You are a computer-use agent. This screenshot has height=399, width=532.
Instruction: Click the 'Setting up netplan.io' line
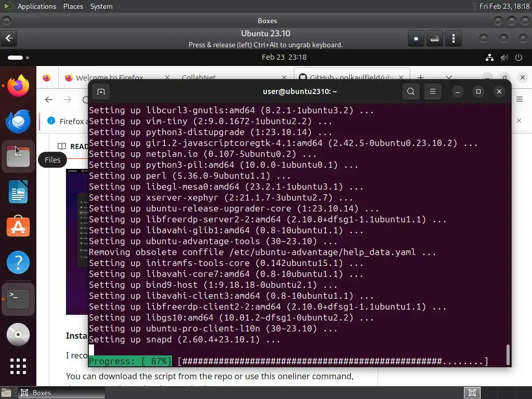point(203,154)
